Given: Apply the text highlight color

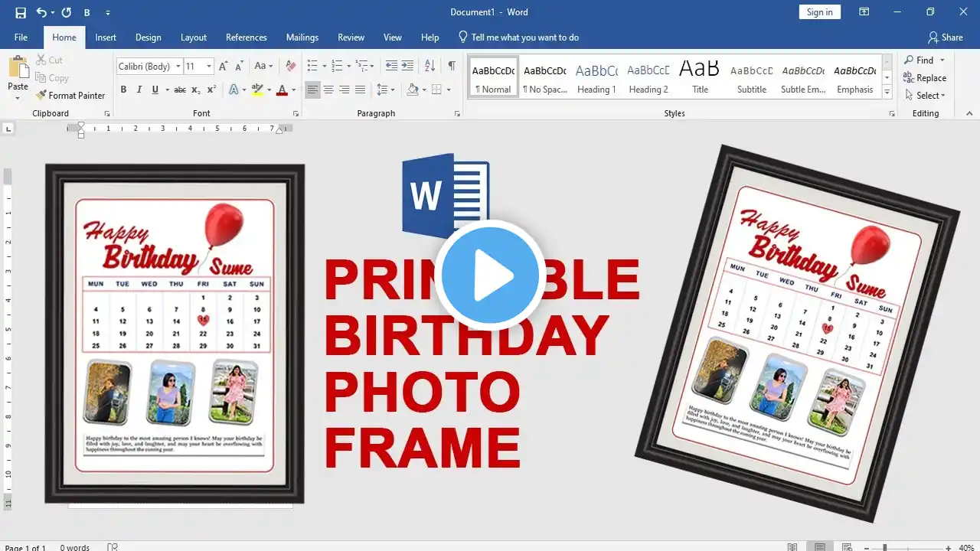Looking at the screenshot, I should coord(257,90).
